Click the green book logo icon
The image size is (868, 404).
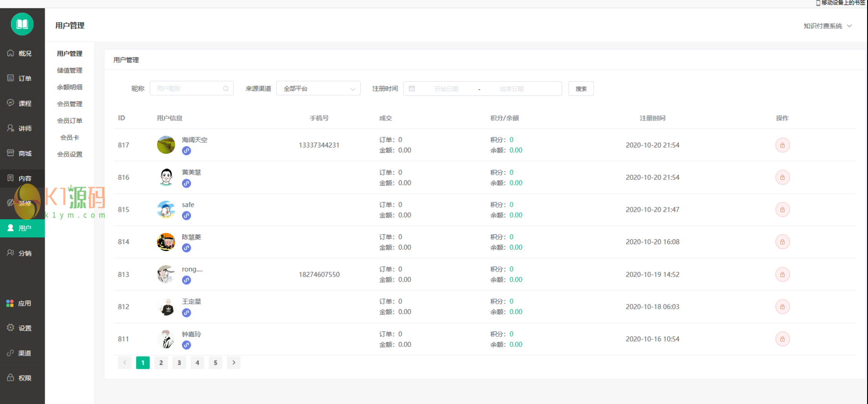pyautogui.click(x=22, y=24)
